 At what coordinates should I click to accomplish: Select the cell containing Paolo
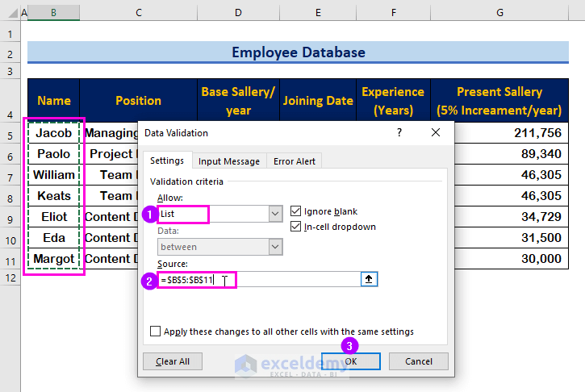click(x=54, y=154)
